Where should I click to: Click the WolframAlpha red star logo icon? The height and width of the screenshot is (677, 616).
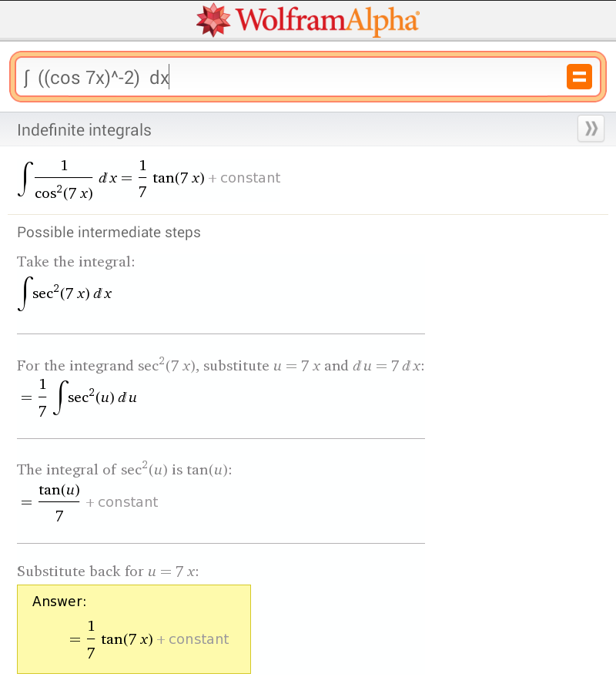(213, 20)
